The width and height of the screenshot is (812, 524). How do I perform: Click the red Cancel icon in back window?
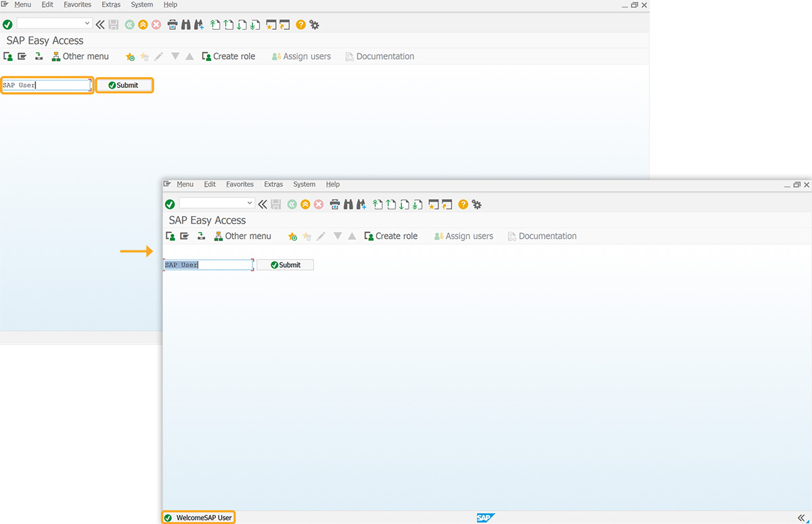coord(156,24)
